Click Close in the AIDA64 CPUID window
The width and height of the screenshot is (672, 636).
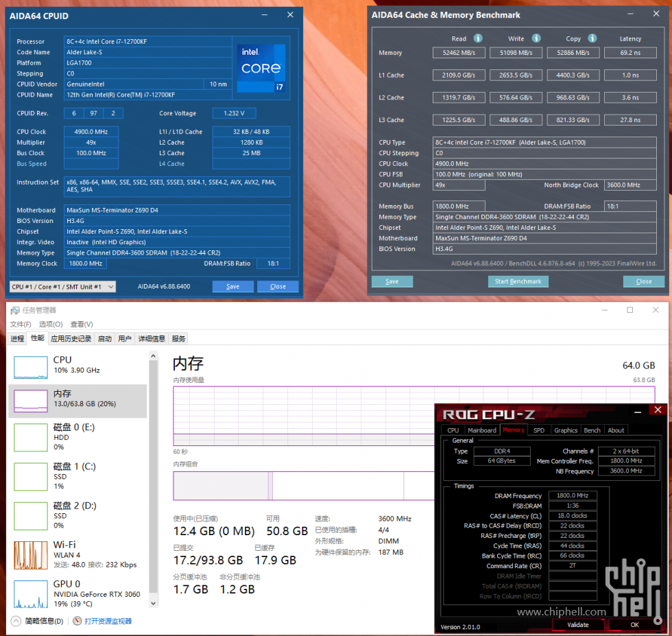[x=278, y=287]
